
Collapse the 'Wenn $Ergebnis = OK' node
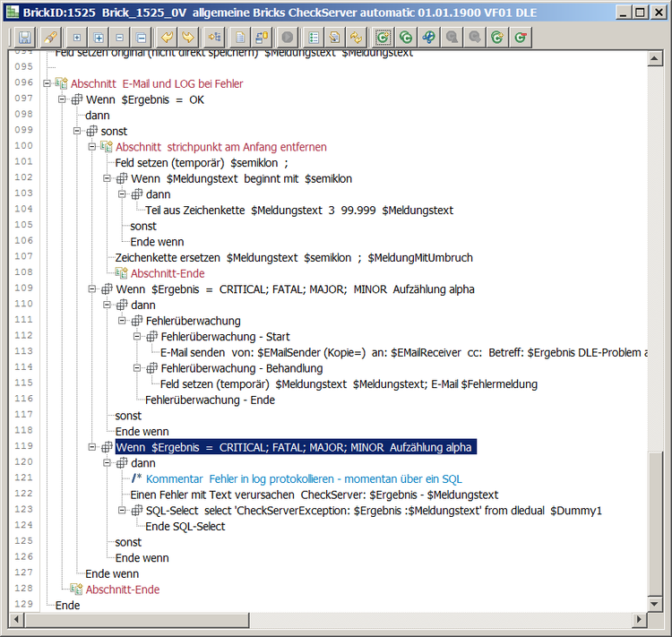(x=63, y=99)
